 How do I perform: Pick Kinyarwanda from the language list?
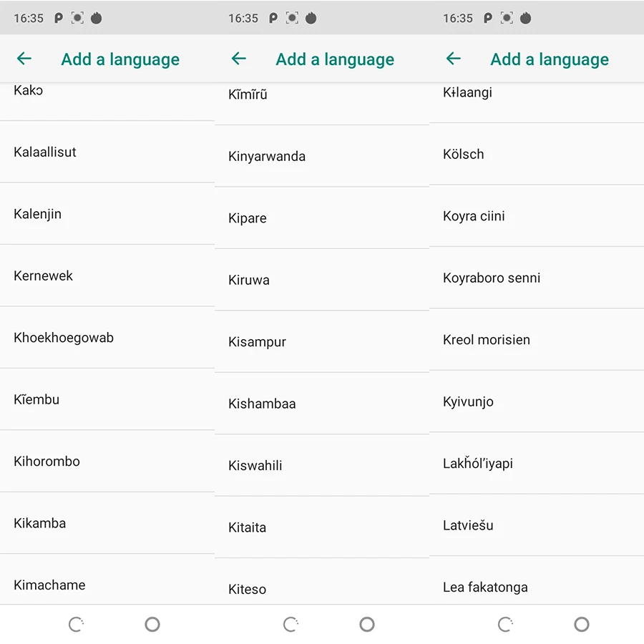(x=322, y=157)
